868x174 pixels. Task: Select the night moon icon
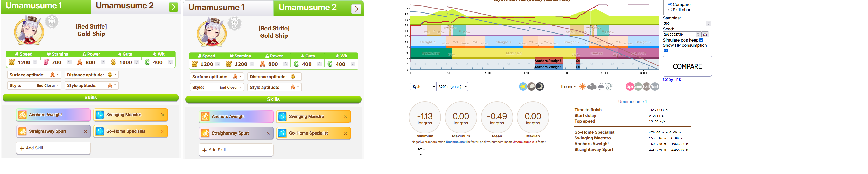(540, 87)
